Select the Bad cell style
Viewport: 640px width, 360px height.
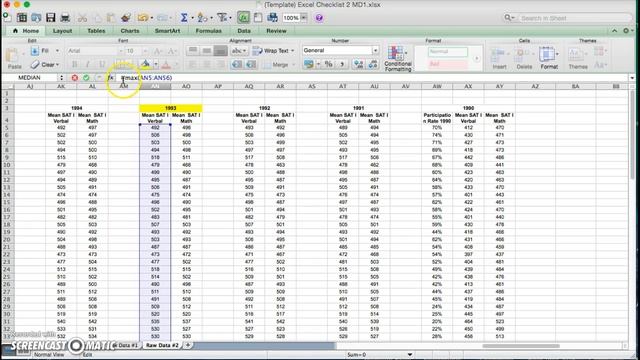[x=448, y=64]
